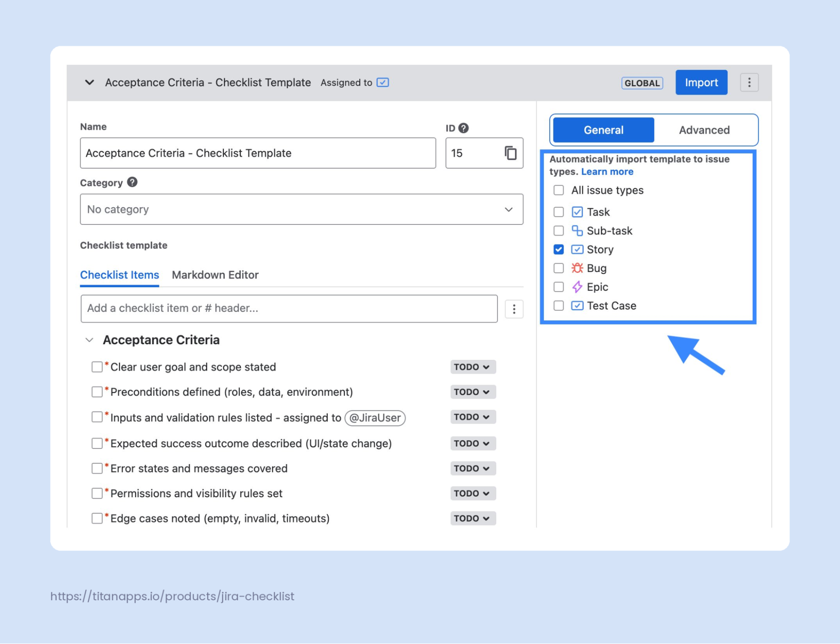Open the template header three-dot menu
The image size is (840, 644).
tap(749, 82)
